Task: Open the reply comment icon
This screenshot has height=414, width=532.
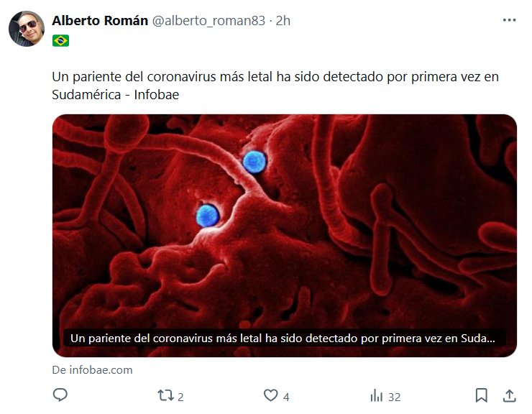Action: pos(60,395)
